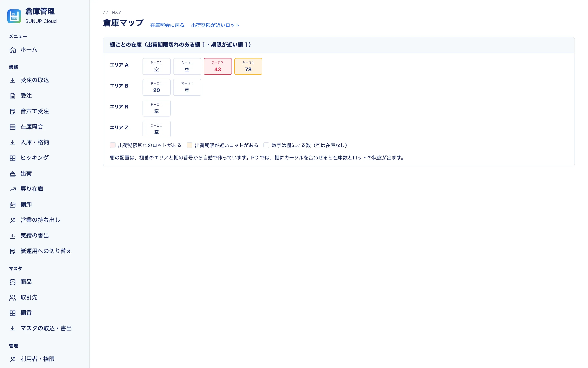Select shelf R-01 in エリア R
588x368 pixels.
coord(156,108)
